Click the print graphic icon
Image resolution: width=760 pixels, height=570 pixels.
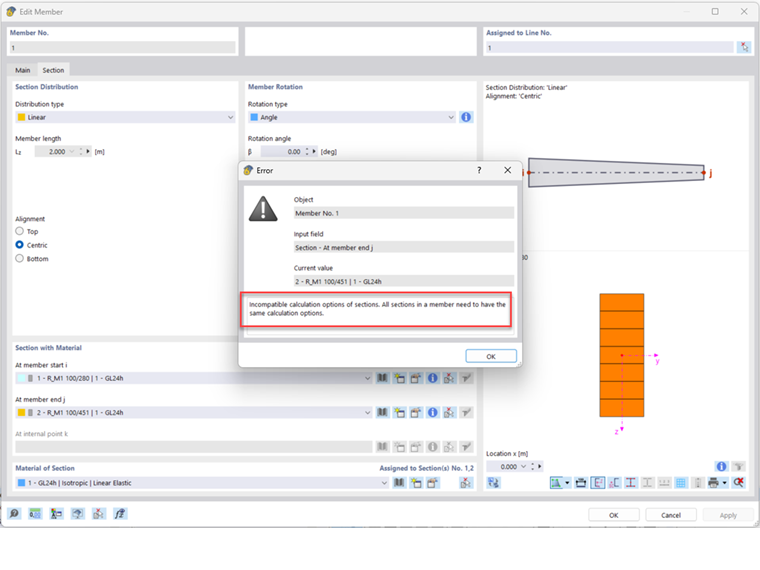(713, 483)
